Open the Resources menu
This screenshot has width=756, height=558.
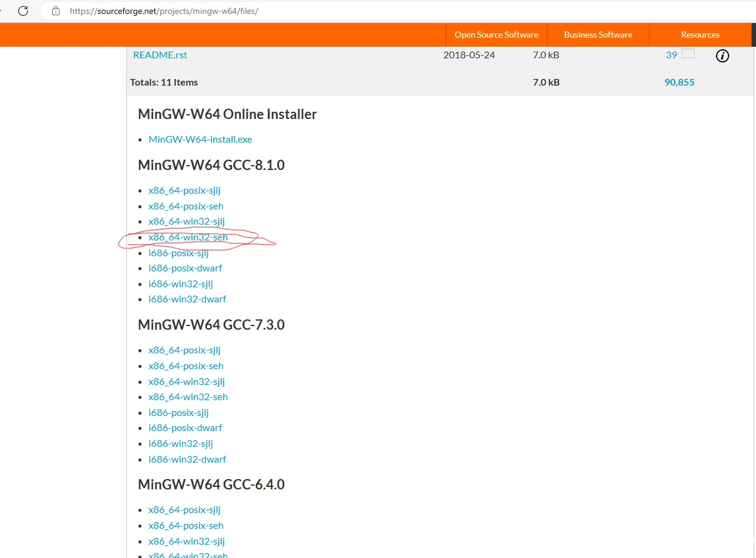coord(700,35)
